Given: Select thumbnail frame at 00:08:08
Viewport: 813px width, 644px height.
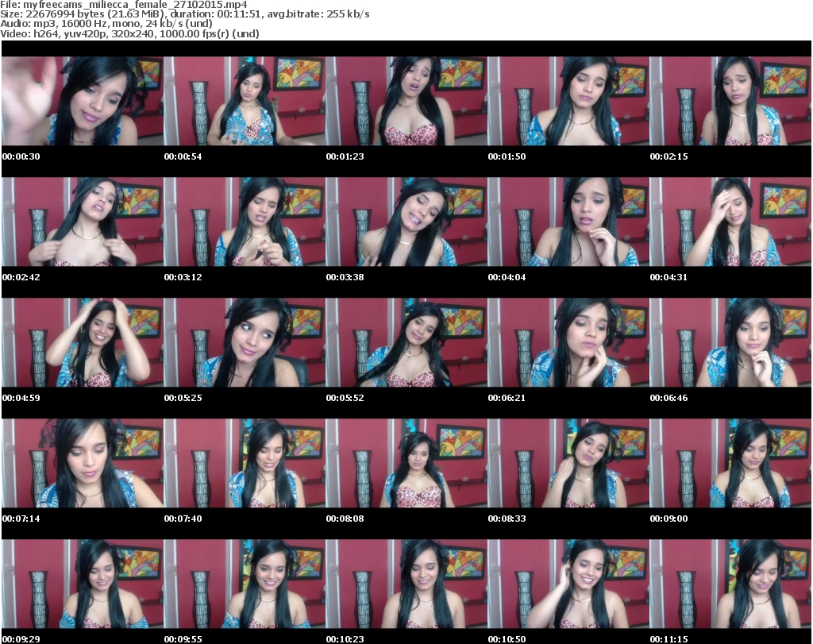Looking at the screenshot, I should pyautogui.click(x=406, y=464).
